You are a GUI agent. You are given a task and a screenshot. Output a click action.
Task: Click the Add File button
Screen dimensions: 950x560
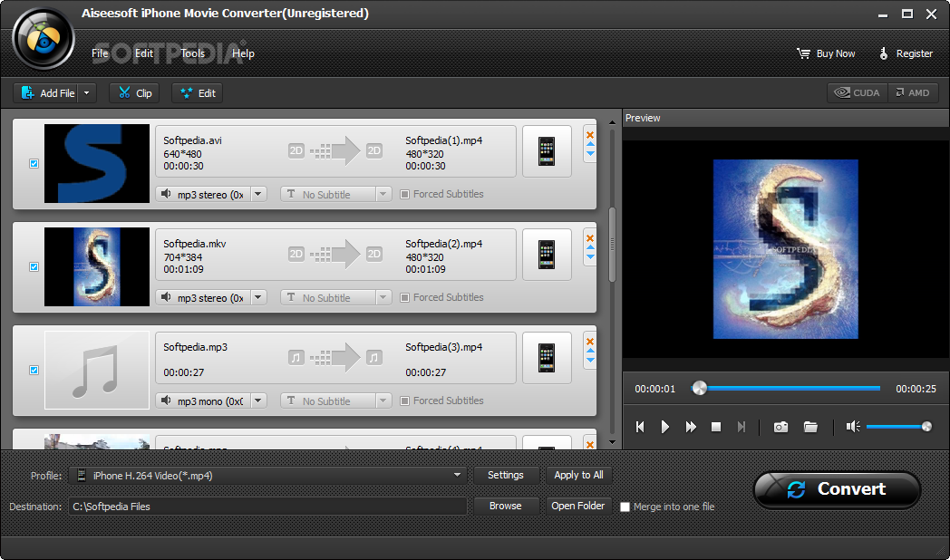coord(46,92)
